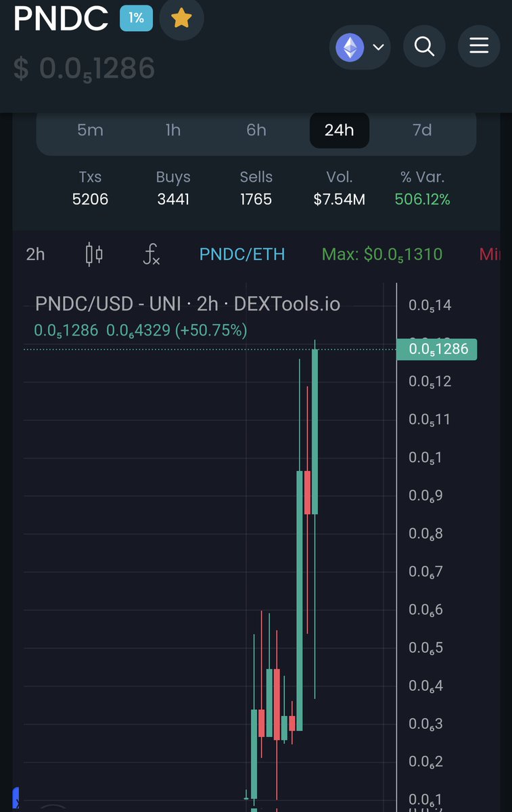Viewport: 512px width, 812px height.
Task: Tap the gold star favorite icon
Action: [181, 19]
